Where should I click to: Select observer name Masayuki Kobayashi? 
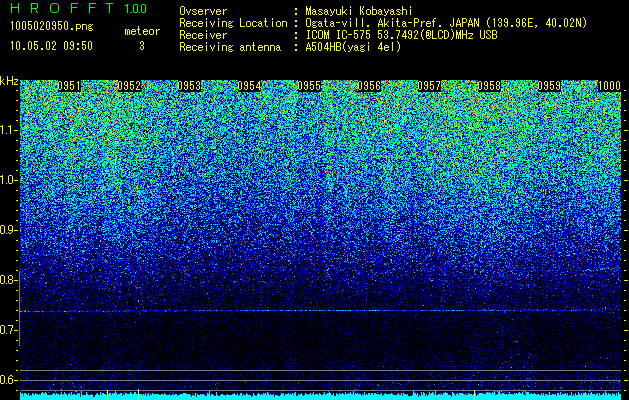tap(359, 11)
